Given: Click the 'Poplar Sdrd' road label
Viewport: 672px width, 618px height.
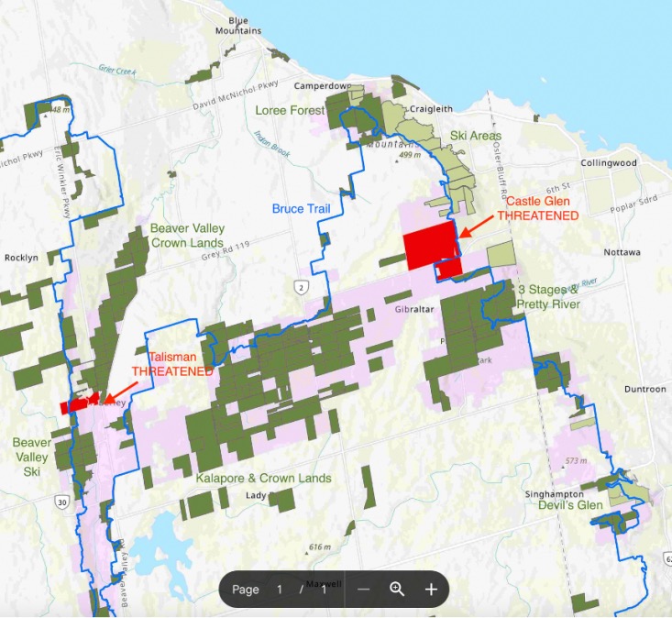Looking at the screenshot, I should click(633, 204).
